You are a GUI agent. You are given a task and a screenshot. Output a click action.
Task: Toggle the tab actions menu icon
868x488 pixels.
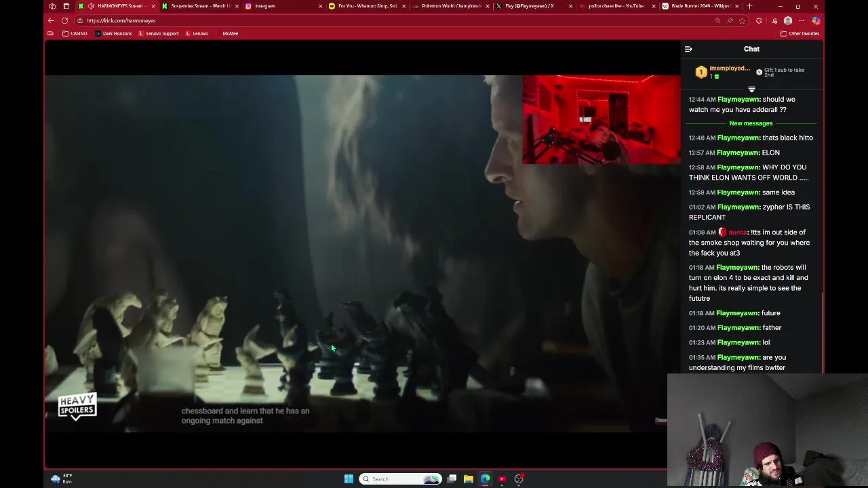(x=66, y=6)
